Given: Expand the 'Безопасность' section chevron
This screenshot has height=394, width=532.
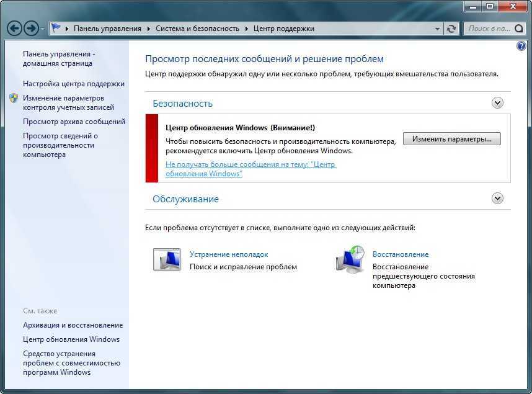Looking at the screenshot, I should pos(497,103).
